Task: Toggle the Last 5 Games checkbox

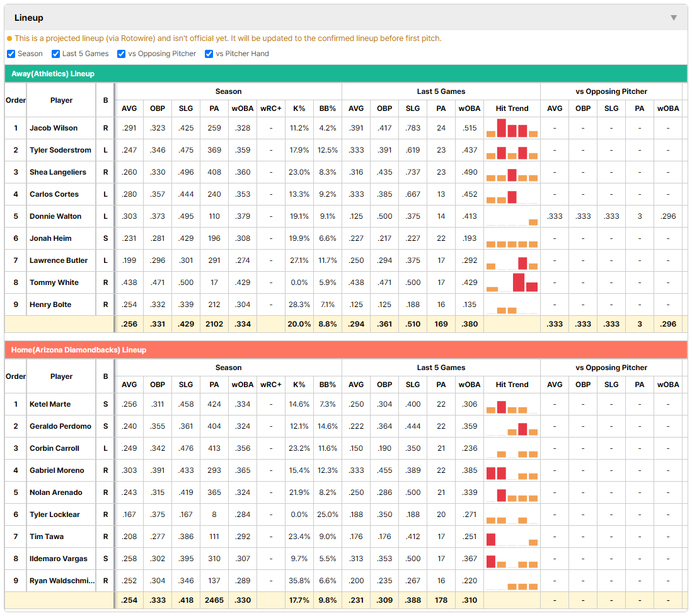Action: tap(55, 54)
